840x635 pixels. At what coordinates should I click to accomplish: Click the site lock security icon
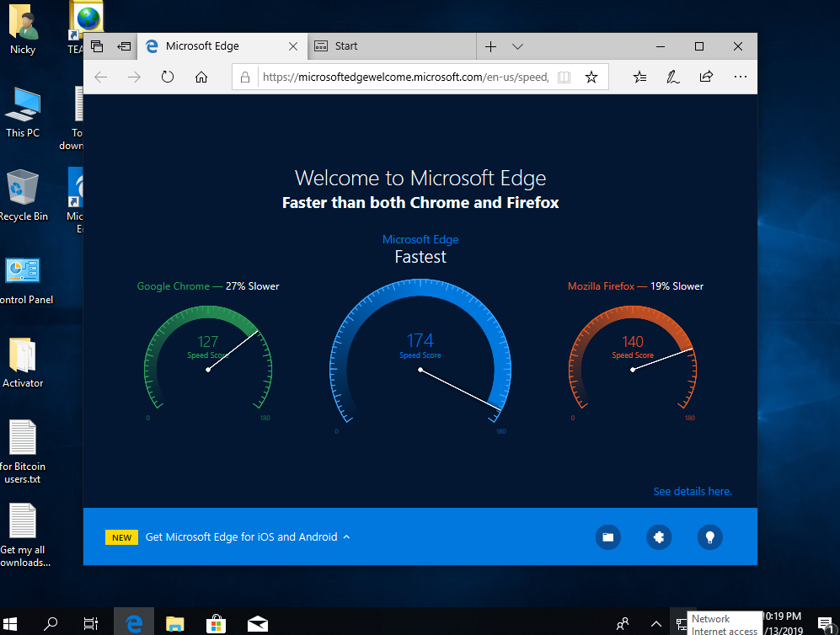(x=245, y=77)
